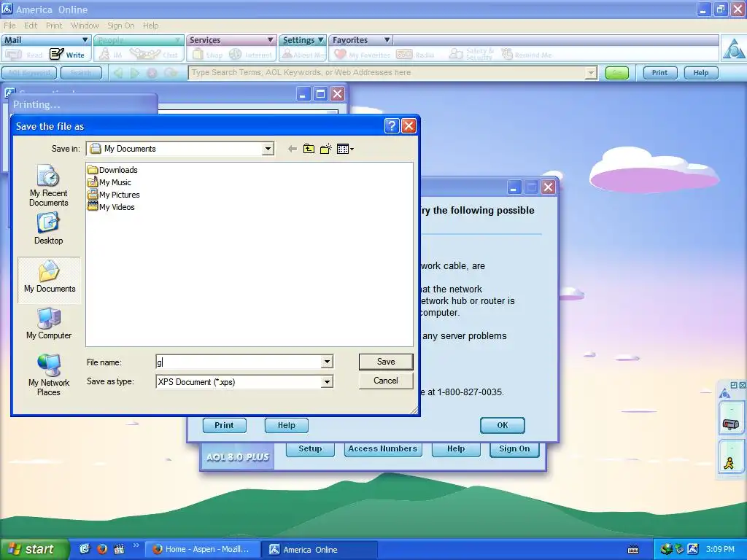Click the Save button

click(x=386, y=362)
